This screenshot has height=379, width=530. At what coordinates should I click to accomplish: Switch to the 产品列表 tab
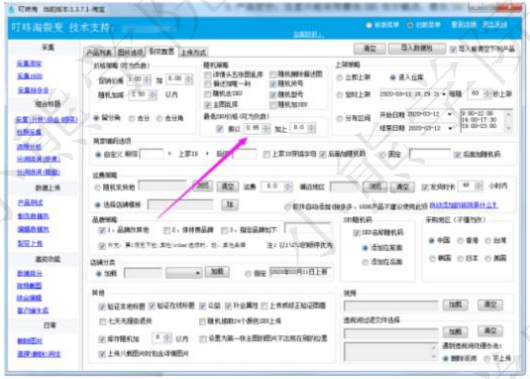(x=99, y=52)
